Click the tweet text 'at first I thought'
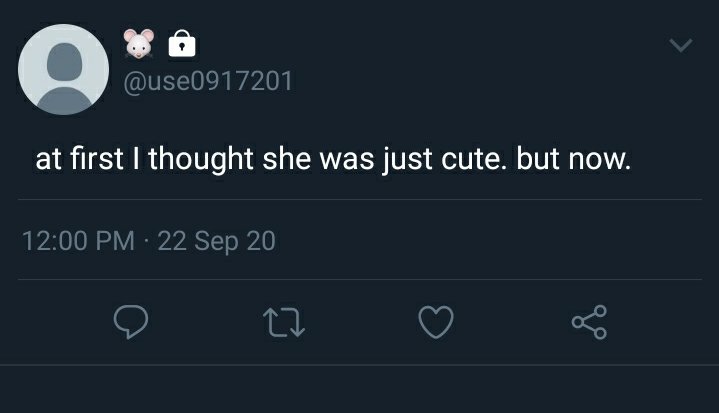Viewport: 719px width, 413px height. [144, 160]
